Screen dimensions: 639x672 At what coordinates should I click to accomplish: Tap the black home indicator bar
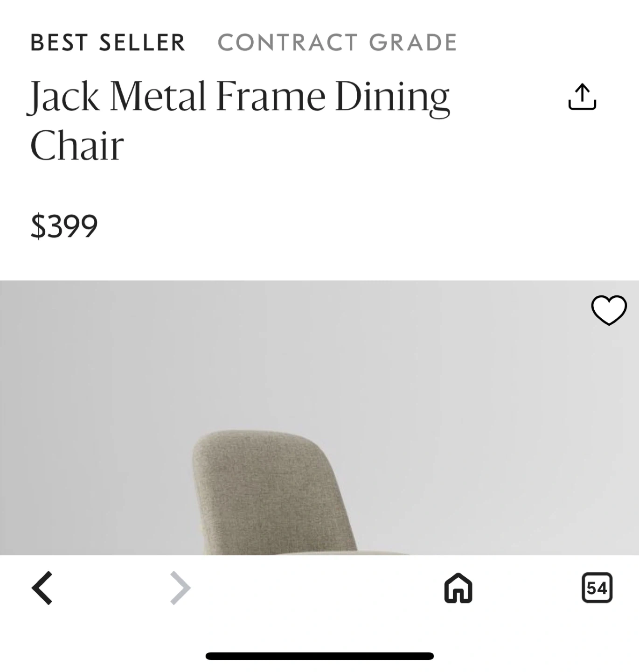319,656
